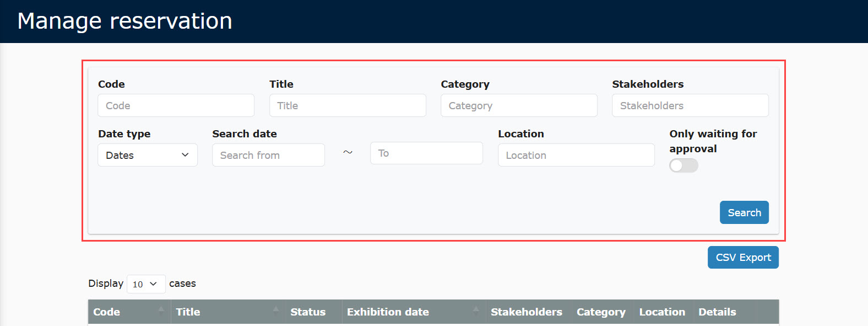Click the Location column header in table

(x=662, y=312)
